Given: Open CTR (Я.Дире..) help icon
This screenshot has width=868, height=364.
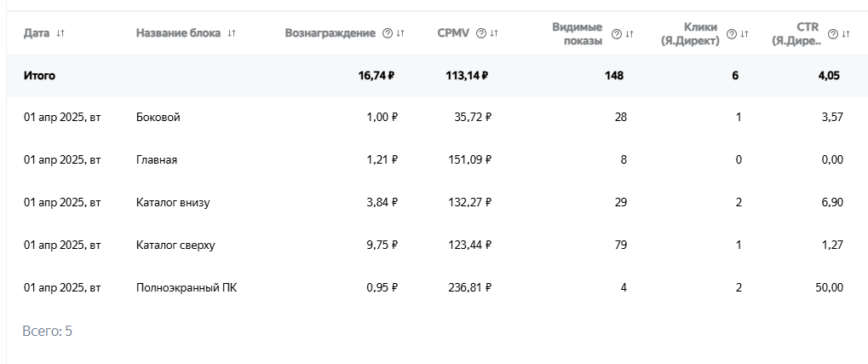Looking at the screenshot, I should 834,34.
